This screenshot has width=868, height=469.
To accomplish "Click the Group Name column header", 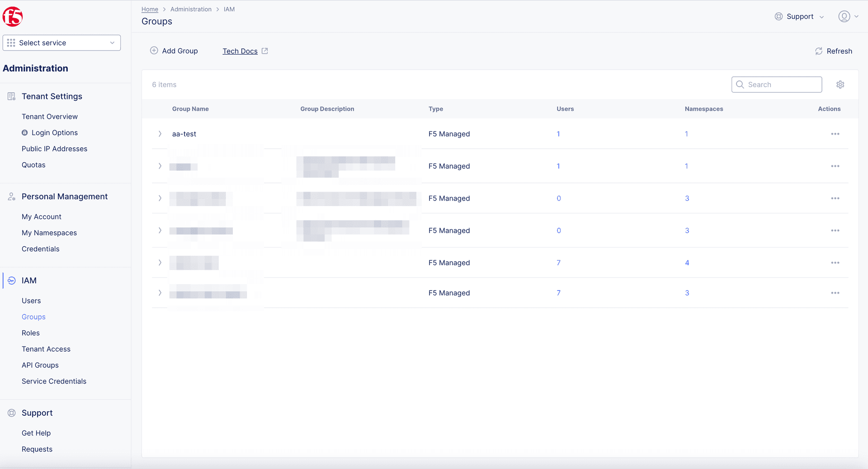I will 190,109.
